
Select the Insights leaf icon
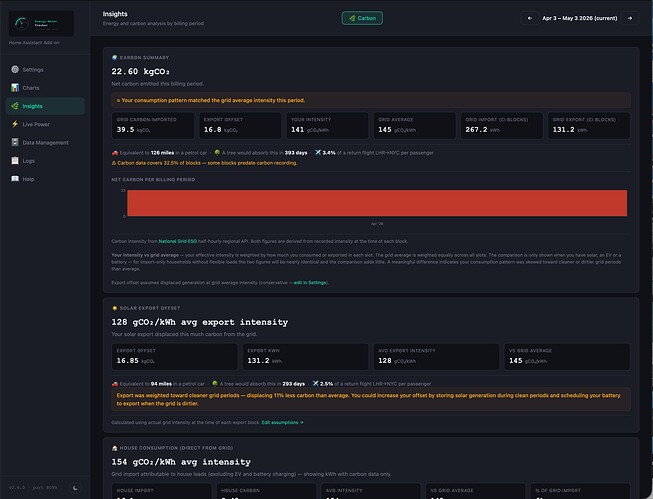pyautogui.click(x=15, y=106)
